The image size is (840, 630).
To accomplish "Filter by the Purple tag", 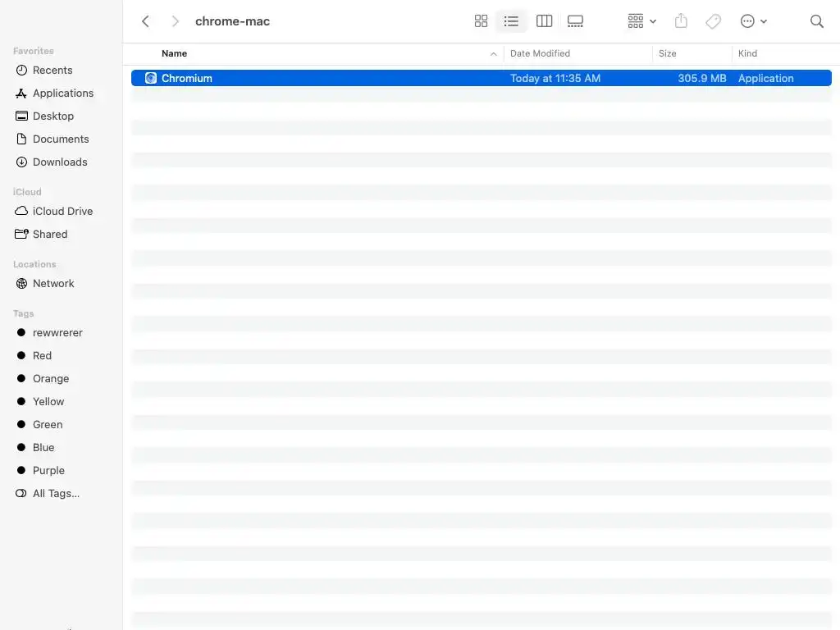I will (x=41, y=472).
